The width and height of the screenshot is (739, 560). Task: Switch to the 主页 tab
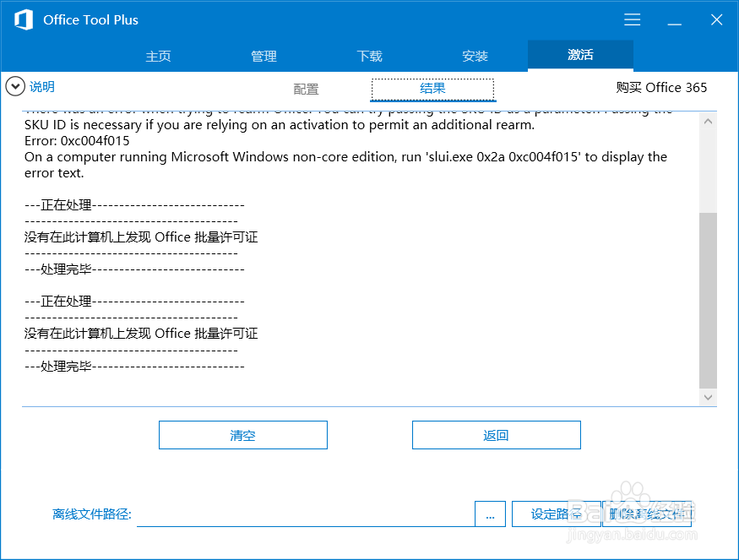pyautogui.click(x=158, y=56)
